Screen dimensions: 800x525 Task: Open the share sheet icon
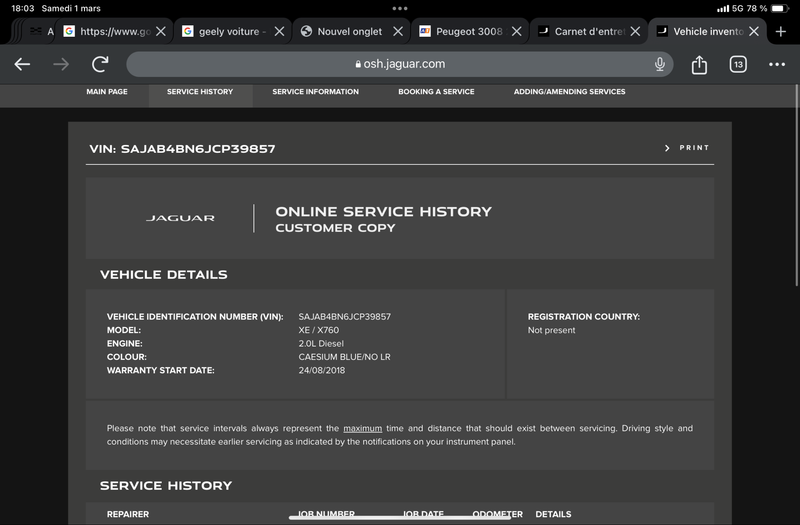tap(699, 65)
